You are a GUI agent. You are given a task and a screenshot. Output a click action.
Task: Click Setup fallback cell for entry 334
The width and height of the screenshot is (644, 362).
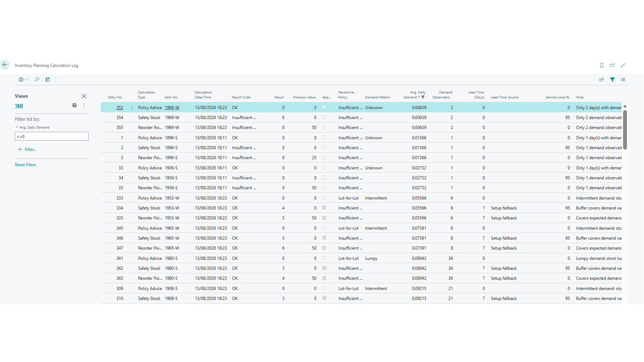(504, 208)
